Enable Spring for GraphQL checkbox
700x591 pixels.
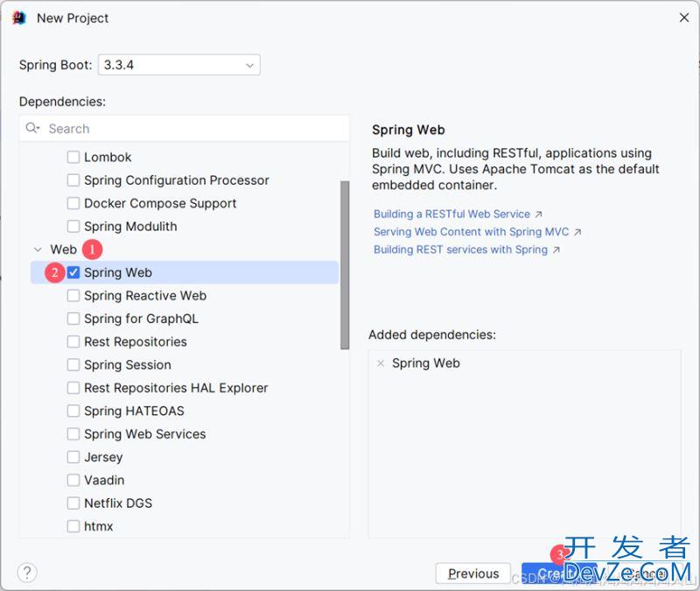click(73, 319)
